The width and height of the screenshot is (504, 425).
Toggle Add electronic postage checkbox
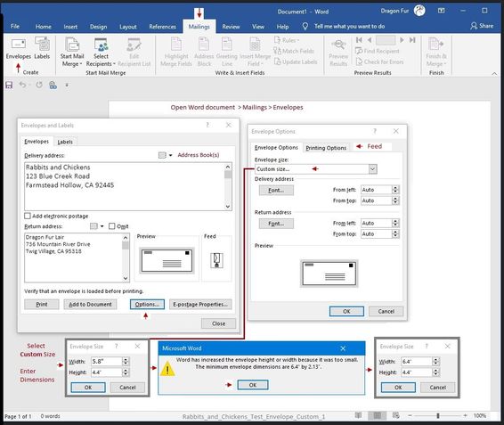(28, 216)
